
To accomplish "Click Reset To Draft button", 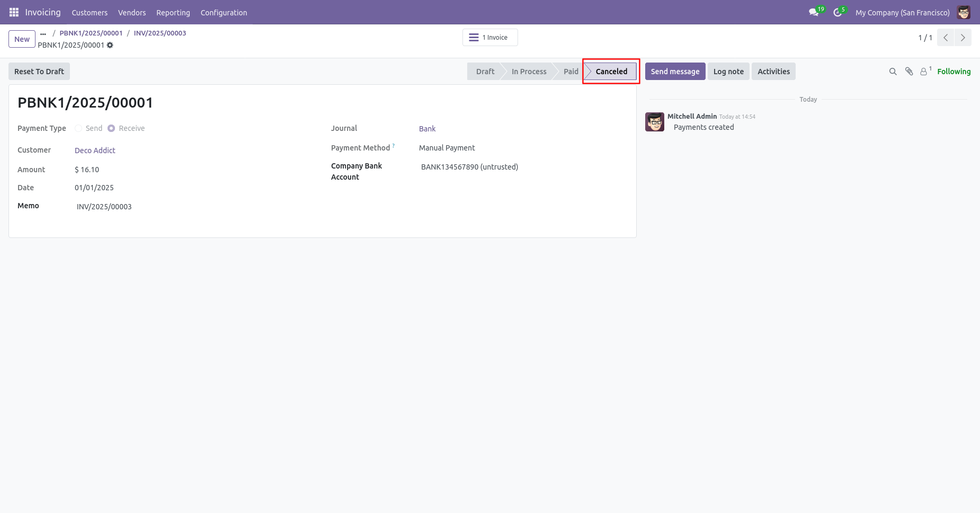I will 39,72.
